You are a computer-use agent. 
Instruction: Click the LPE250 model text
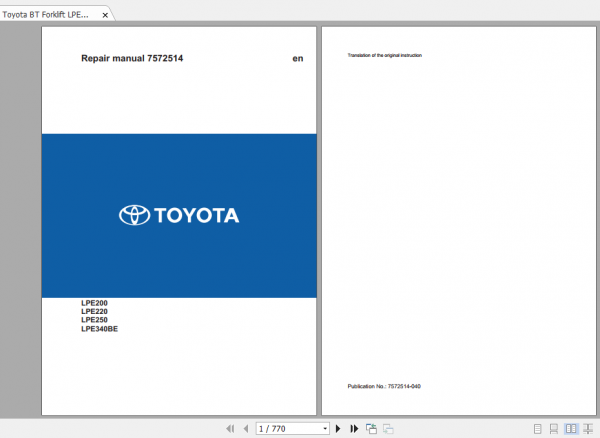pos(94,320)
